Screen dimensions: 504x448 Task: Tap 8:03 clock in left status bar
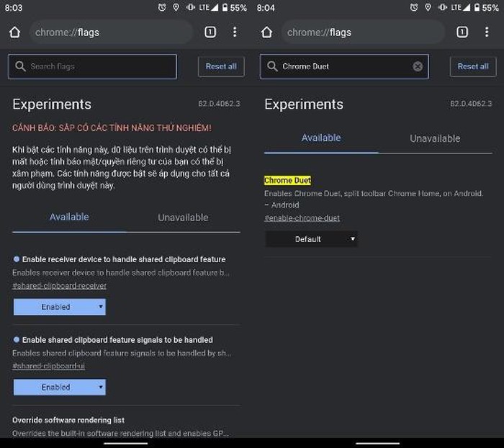14,8
